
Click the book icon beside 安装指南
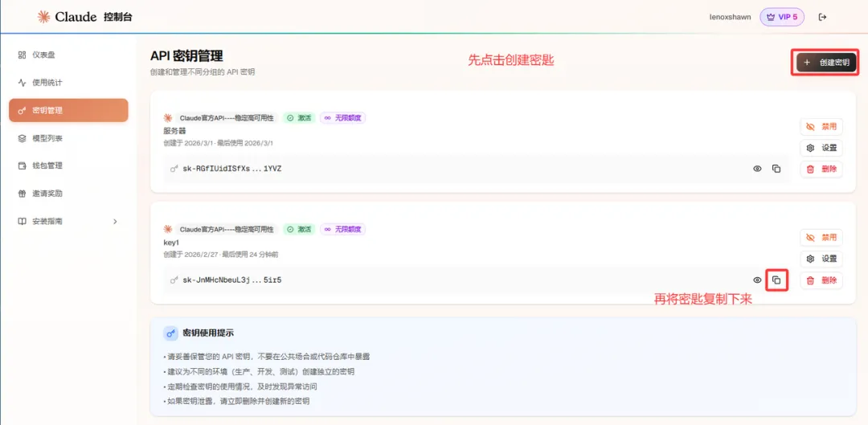pyautogui.click(x=23, y=221)
